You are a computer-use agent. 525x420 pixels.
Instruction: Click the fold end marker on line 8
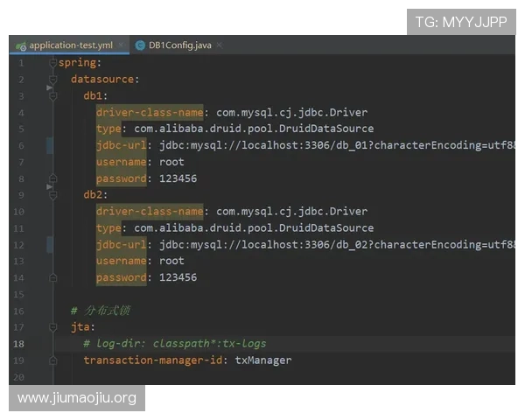click(x=52, y=178)
